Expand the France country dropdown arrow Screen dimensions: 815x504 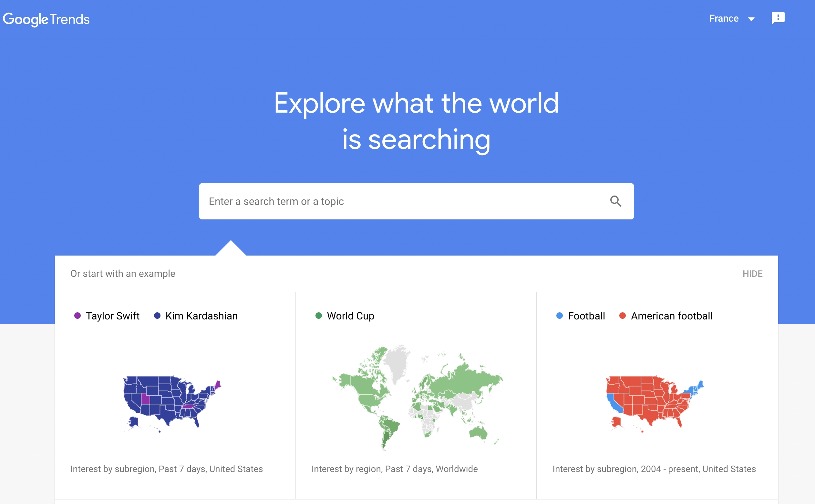(751, 19)
